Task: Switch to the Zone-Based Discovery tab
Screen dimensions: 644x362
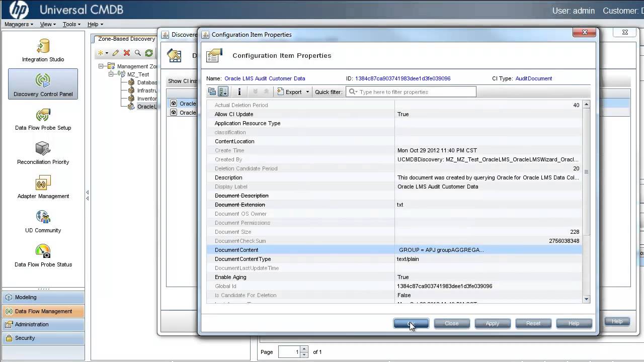Action: coord(126,39)
